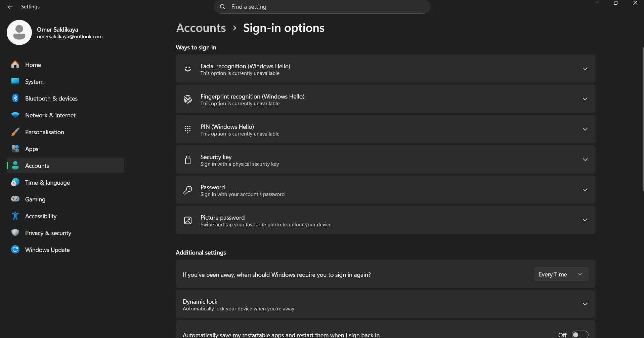The height and width of the screenshot is (338, 644).
Task: Open the Every Time dropdown
Action: pos(561,274)
